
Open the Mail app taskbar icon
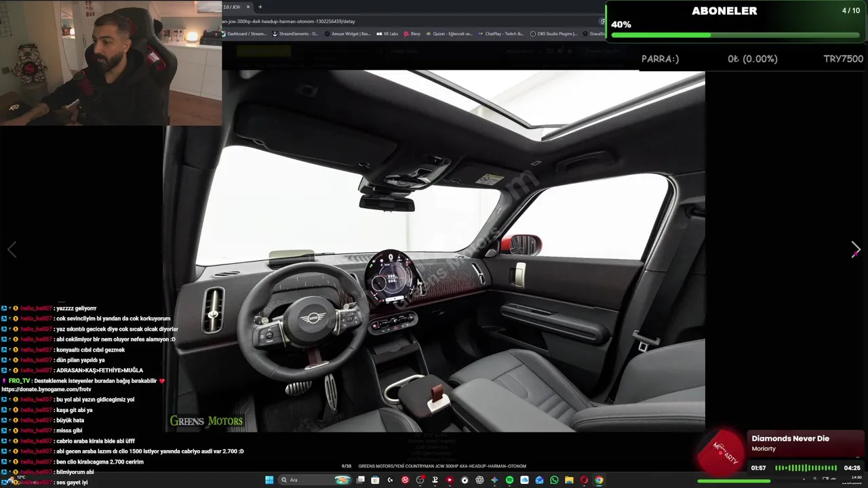[x=539, y=480]
